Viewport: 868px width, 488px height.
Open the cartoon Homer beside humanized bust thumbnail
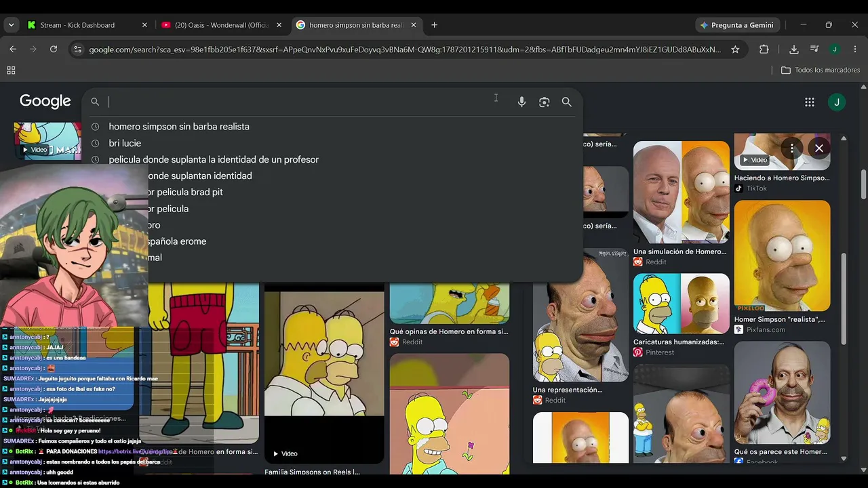(x=682, y=304)
